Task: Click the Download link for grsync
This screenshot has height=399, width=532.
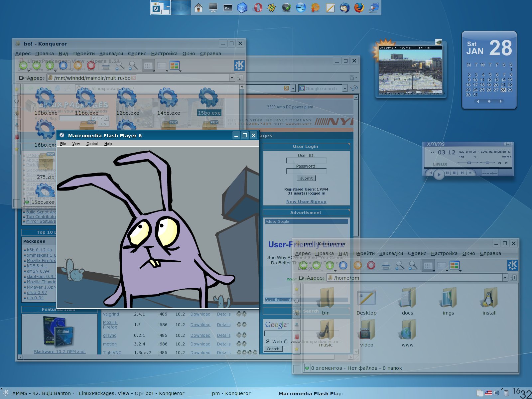Action: (x=200, y=335)
